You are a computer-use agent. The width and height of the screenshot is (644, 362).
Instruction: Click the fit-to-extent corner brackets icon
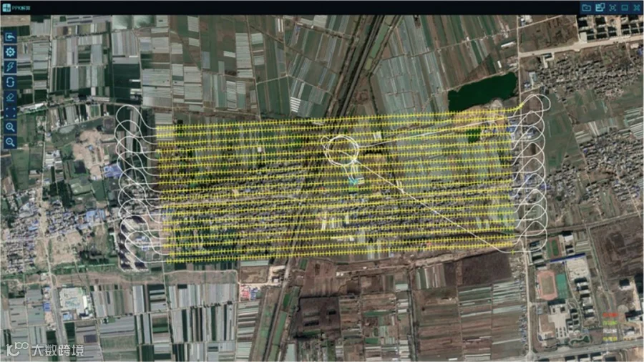(x=10, y=112)
